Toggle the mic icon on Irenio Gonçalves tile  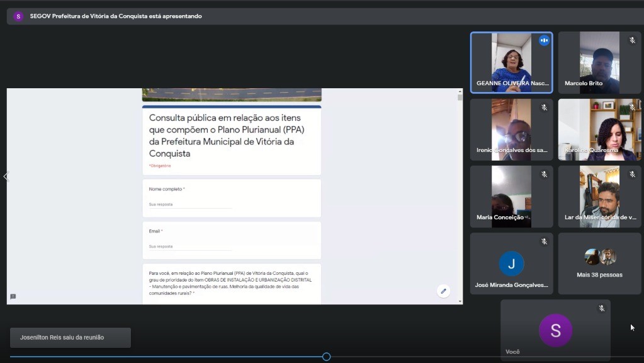[544, 108]
